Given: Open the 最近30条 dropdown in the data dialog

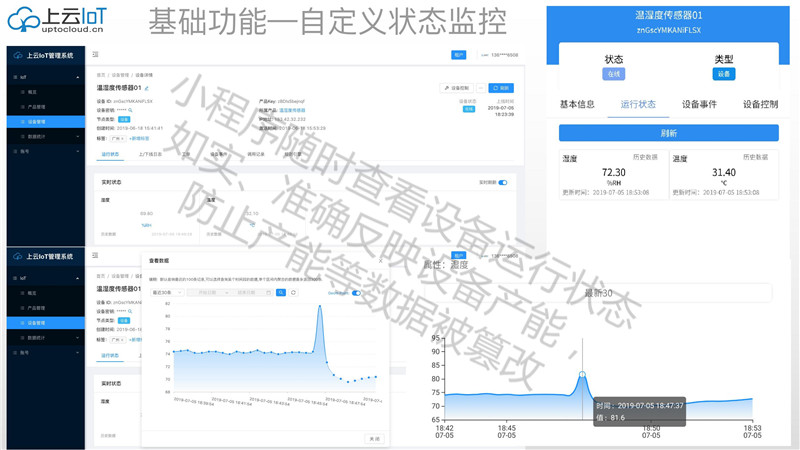Looking at the screenshot, I should click(167, 293).
